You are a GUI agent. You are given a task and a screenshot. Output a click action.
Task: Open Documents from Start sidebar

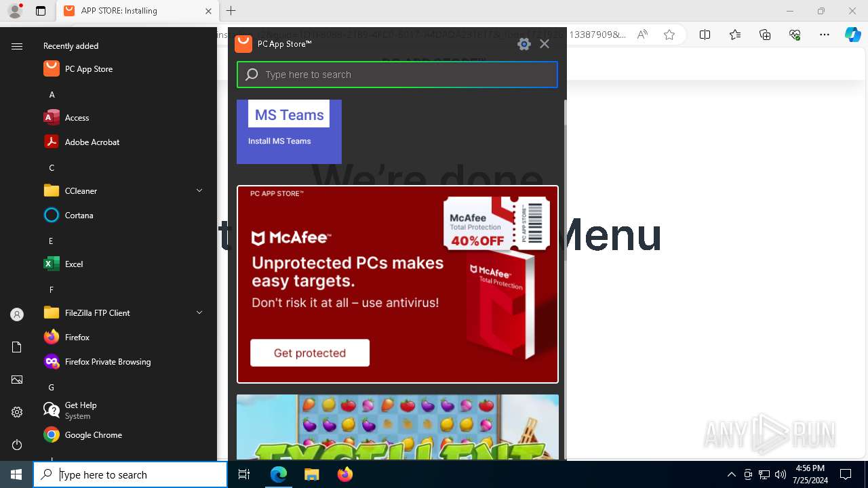click(x=17, y=347)
